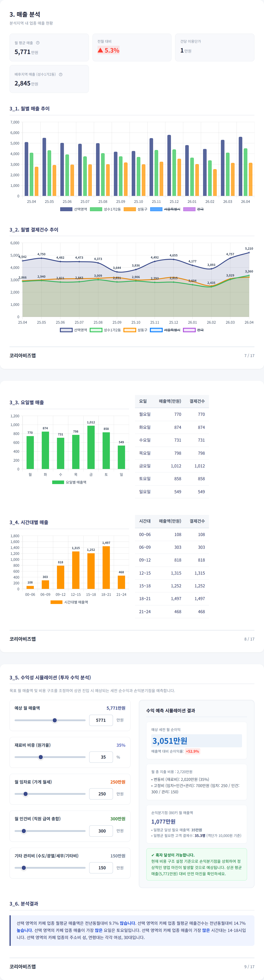Toggle 성동구 legend in the 월별 매출 추이 chart

(x=135, y=209)
